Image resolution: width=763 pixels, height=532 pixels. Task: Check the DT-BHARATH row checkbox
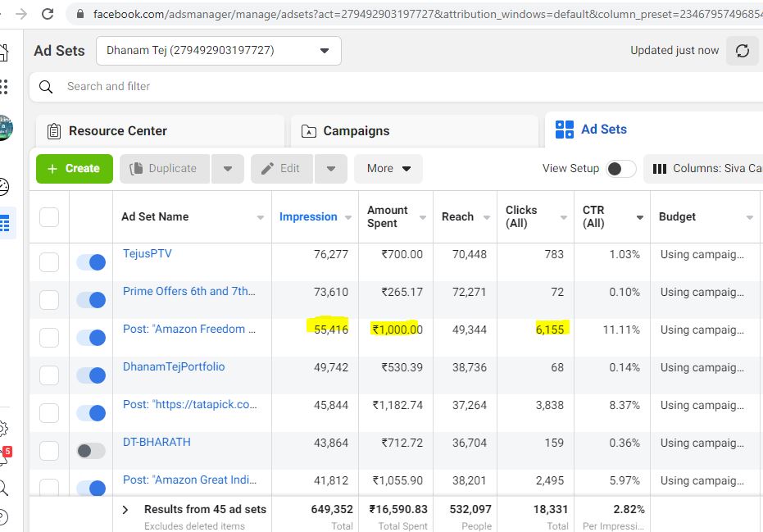click(49, 451)
